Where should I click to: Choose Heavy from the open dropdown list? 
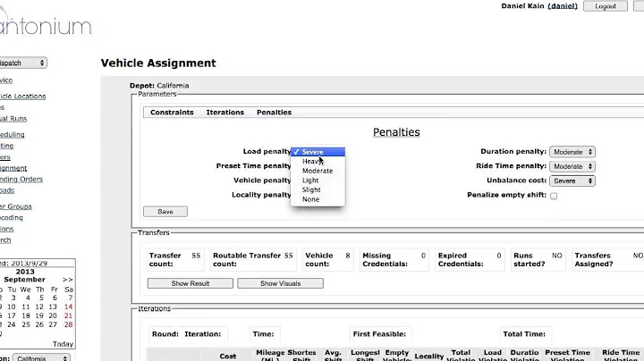[x=318, y=161]
